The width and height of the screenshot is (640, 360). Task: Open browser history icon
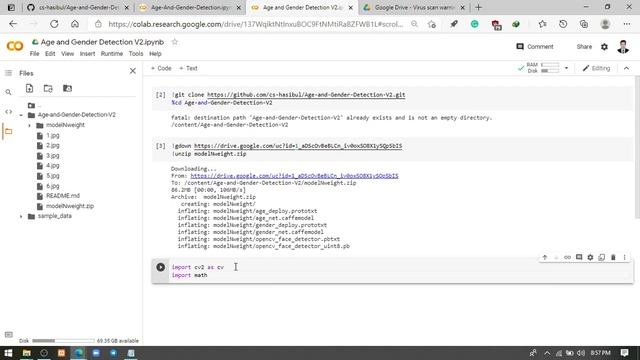(x=563, y=24)
